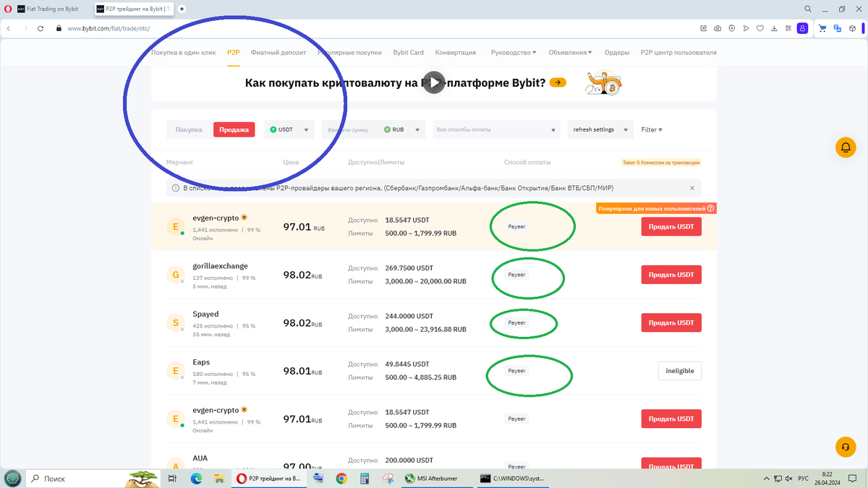The image size is (868, 488).
Task: Click Продать USDT for gorillaexchange
Action: click(671, 274)
